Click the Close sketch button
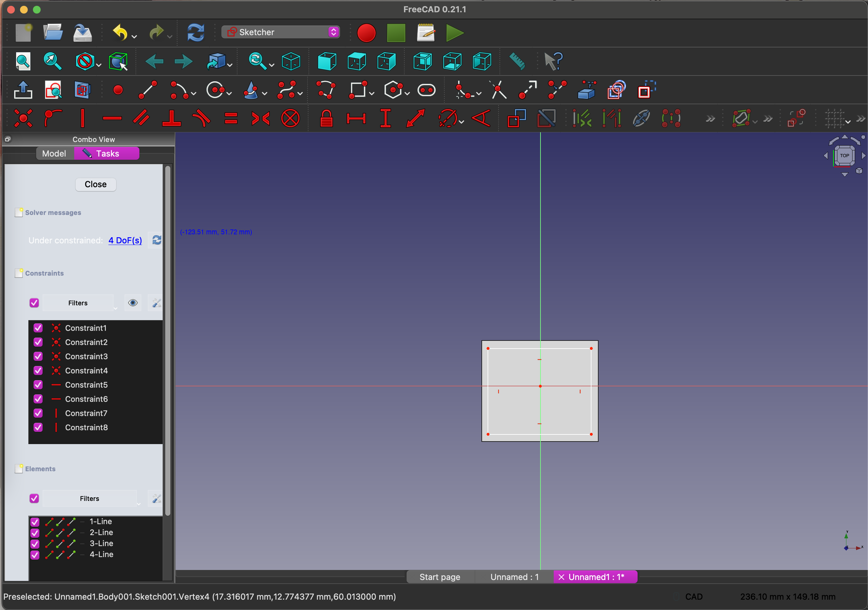The width and height of the screenshot is (868, 610). [x=96, y=184]
